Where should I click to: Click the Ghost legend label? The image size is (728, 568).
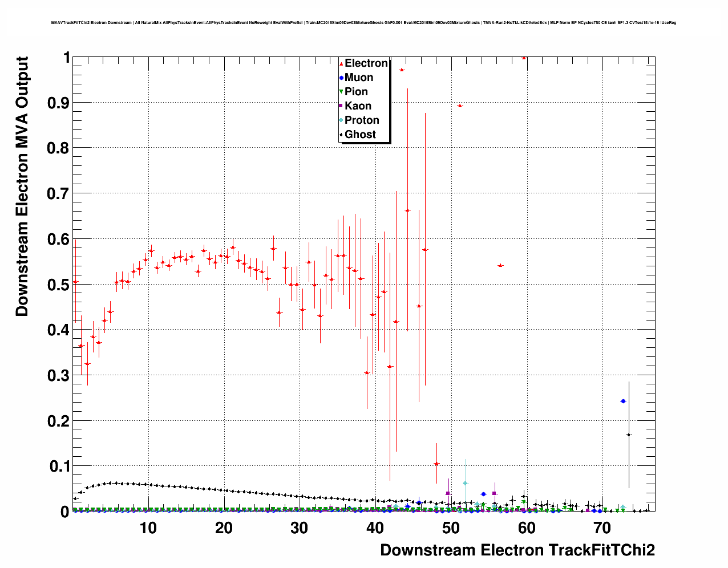360,135
